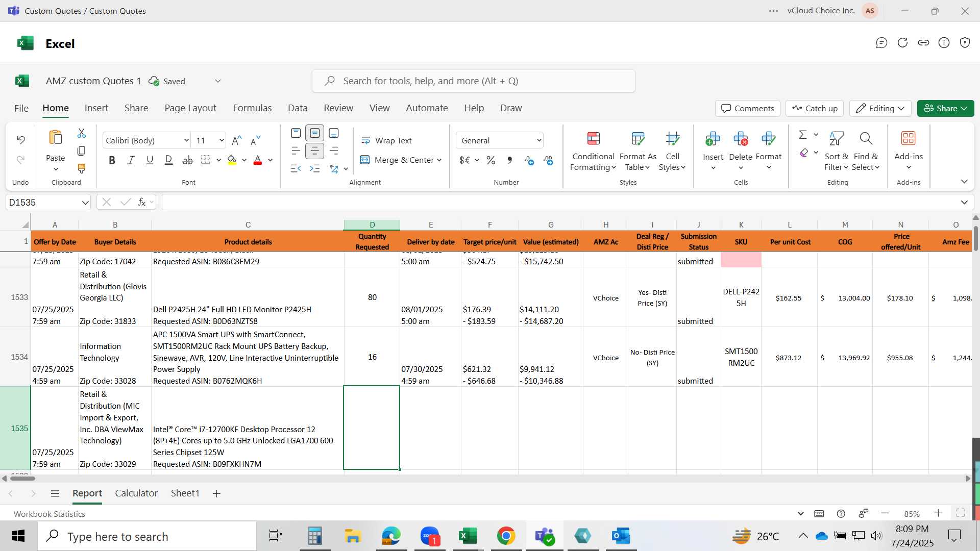Toggle Bold formatting

[112, 160]
